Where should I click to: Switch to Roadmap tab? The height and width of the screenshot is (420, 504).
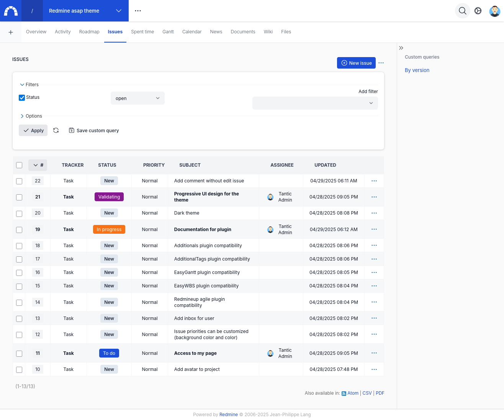point(89,32)
